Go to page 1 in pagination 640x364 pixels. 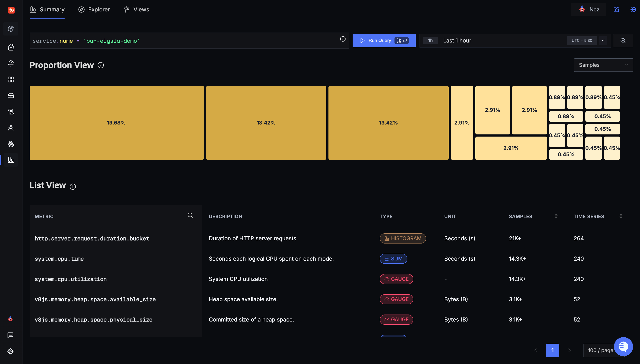click(x=552, y=350)
